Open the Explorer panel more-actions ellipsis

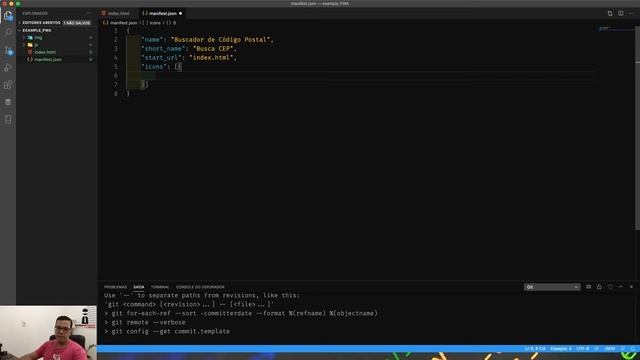[x=89, y=13]
